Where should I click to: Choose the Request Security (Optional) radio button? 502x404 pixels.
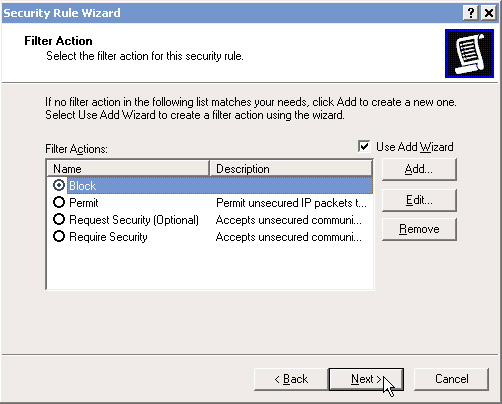59,219
